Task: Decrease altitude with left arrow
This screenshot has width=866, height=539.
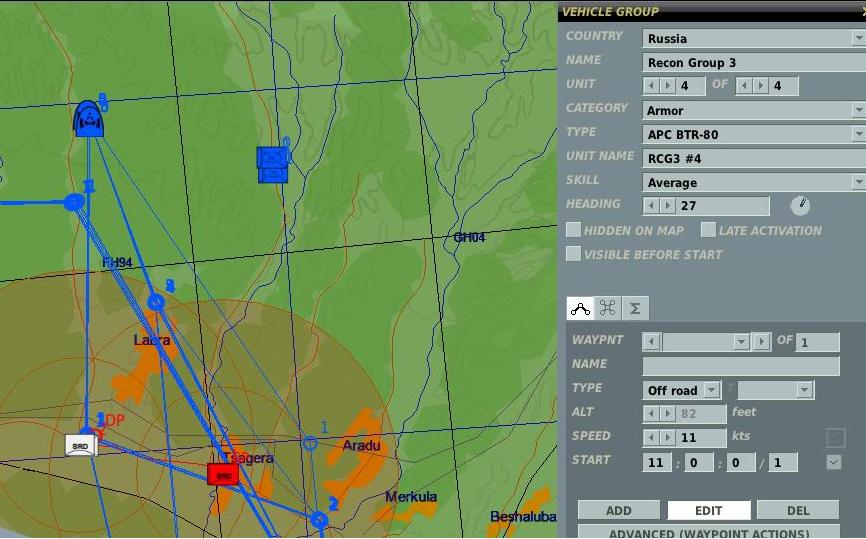Action: (652, 414)
